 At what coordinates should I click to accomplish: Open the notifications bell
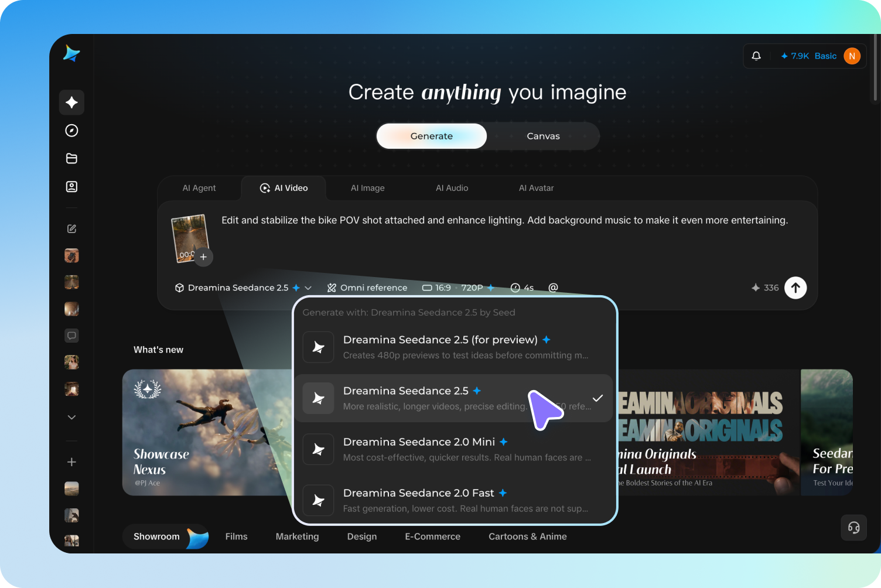(756, 56)
